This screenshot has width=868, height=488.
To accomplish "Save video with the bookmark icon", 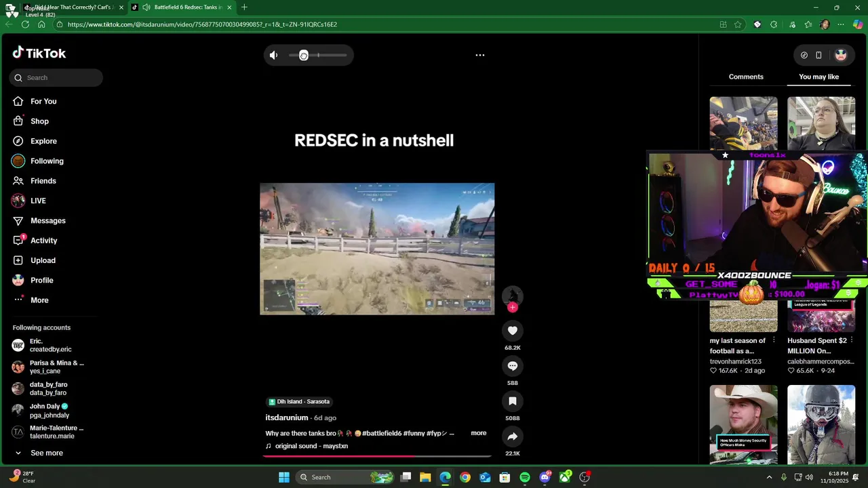I will 513,401.
